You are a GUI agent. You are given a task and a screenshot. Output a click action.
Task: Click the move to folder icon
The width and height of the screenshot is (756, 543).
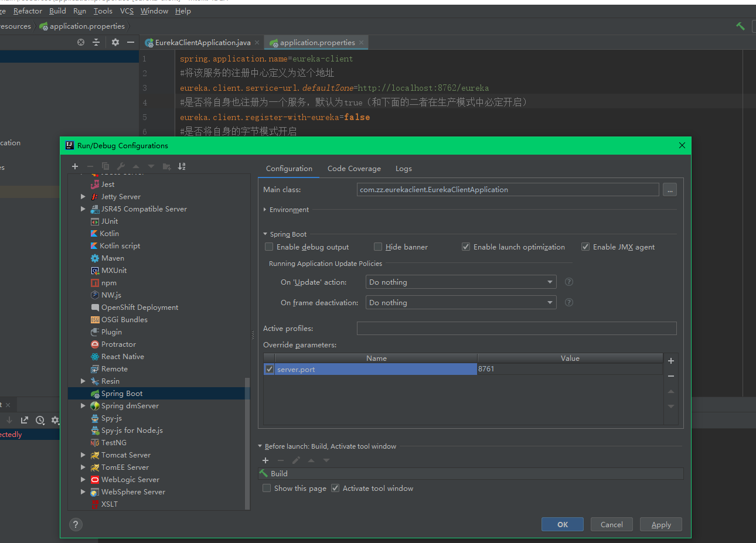point(166,166)
